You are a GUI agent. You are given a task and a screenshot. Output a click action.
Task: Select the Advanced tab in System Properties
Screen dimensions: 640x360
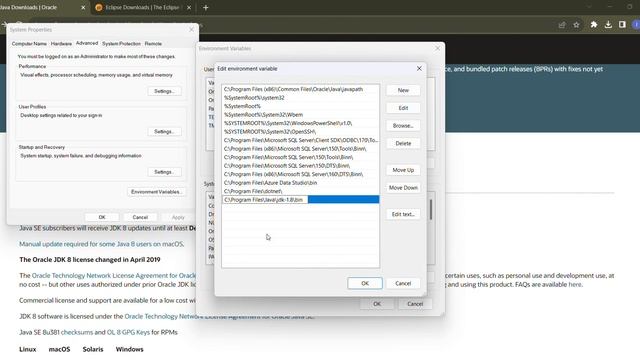pos(87,43)
